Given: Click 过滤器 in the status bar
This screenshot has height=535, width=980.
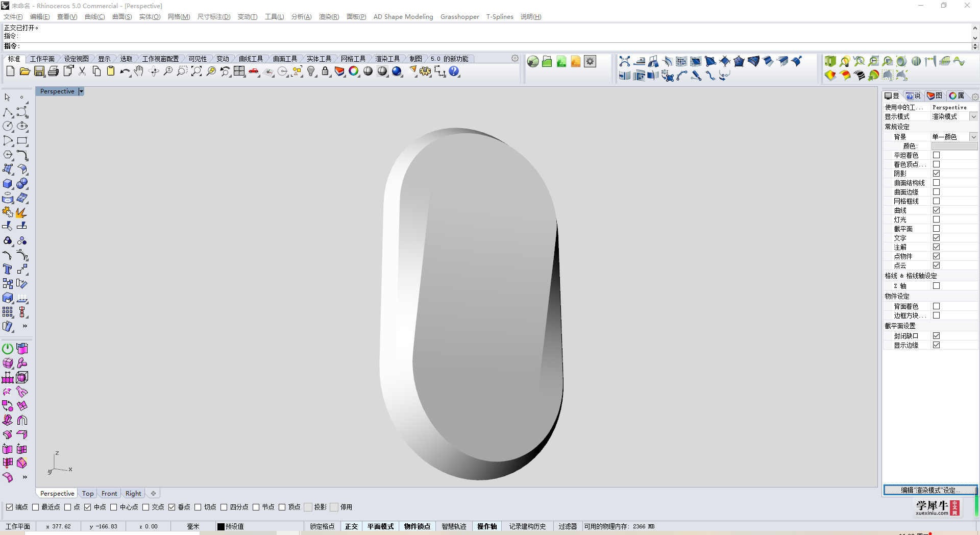Looking at the screenshot, I should click(x=568, y=526).
